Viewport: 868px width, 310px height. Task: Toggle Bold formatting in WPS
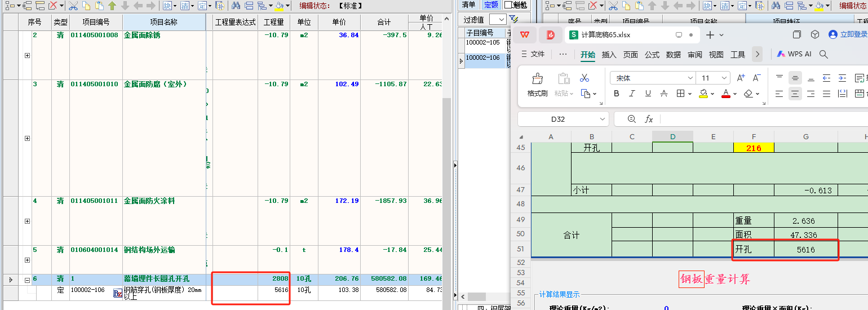(x=616, y=94)
